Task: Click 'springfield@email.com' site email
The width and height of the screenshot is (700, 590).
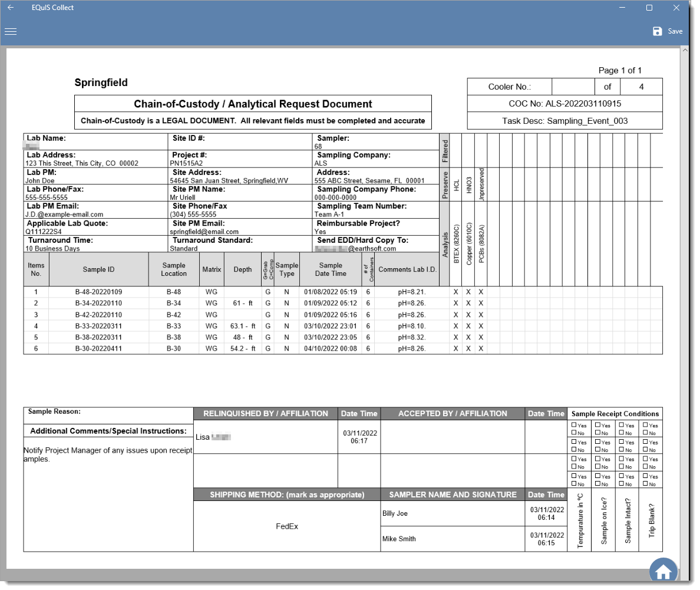Action: [x=204, y=232]
